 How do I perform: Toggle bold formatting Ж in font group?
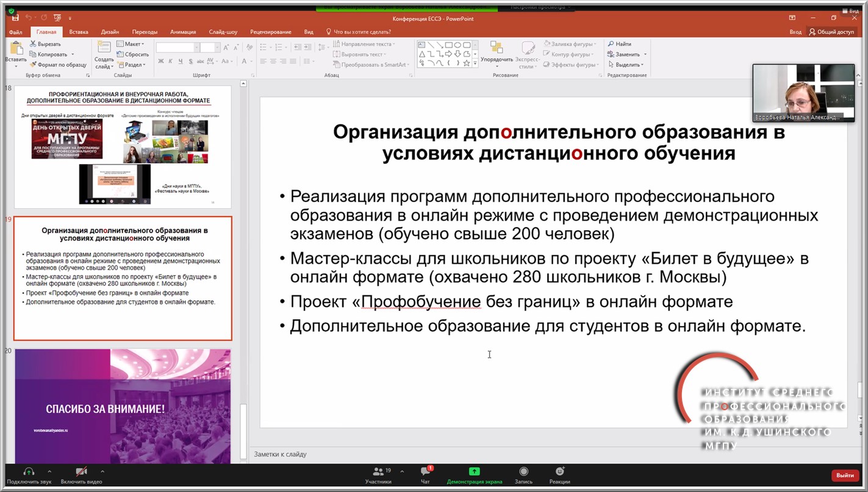pos(161,61)
